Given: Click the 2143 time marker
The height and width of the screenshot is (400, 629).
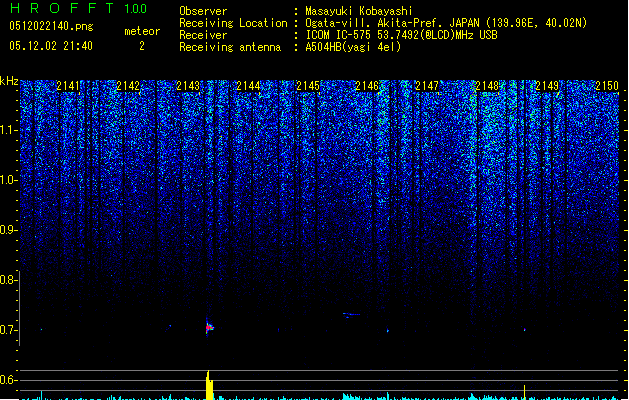Looking at the screenshot, I should pos(188,86).
